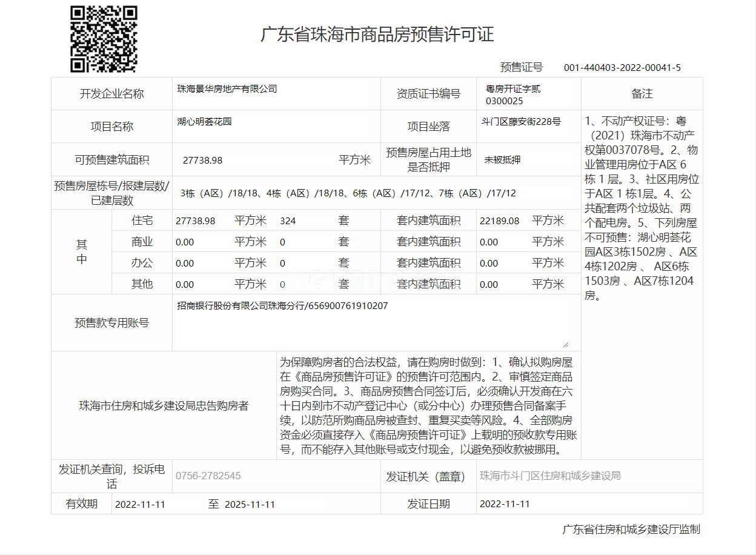This screenshot has width=756, height=555.
Task: Click the 发证机关（盖章）label cell
Action: click(428, 476)
